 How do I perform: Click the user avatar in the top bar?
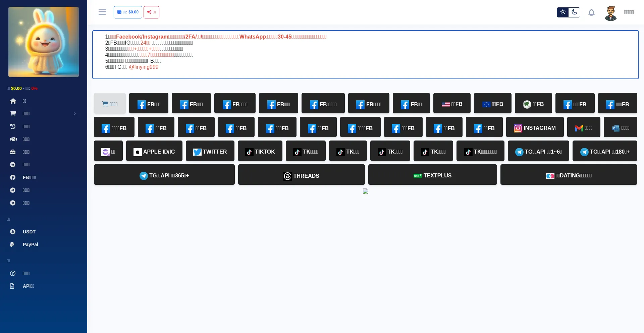pos(611,13)
